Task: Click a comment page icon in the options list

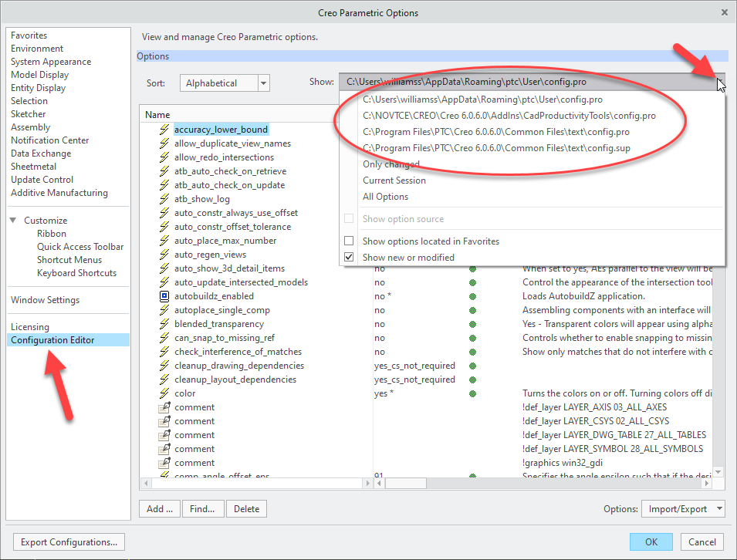Action: pos(164,407)
